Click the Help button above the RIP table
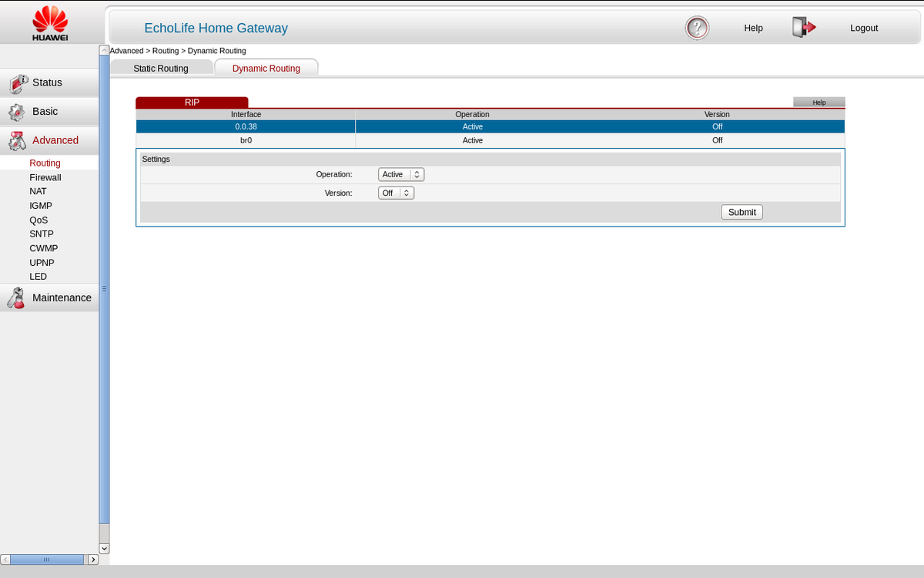Viewport: 924px width, 578px height. pos(819,102)
